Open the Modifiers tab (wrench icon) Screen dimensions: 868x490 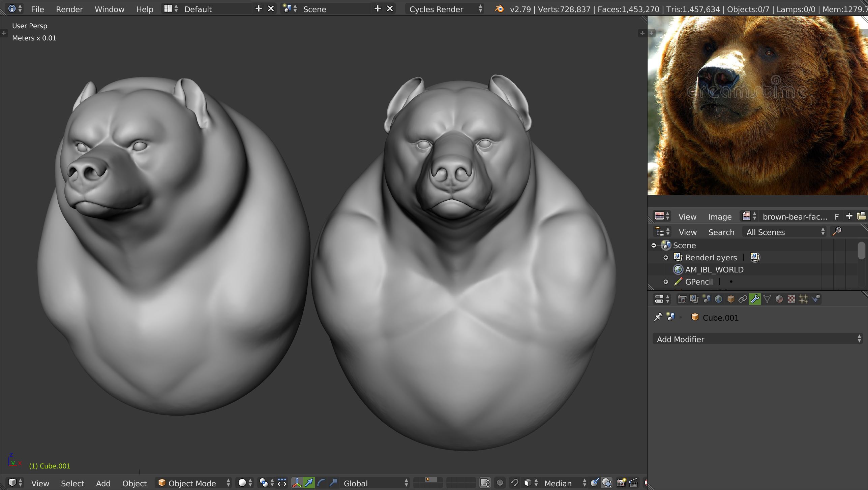(755, 299)
